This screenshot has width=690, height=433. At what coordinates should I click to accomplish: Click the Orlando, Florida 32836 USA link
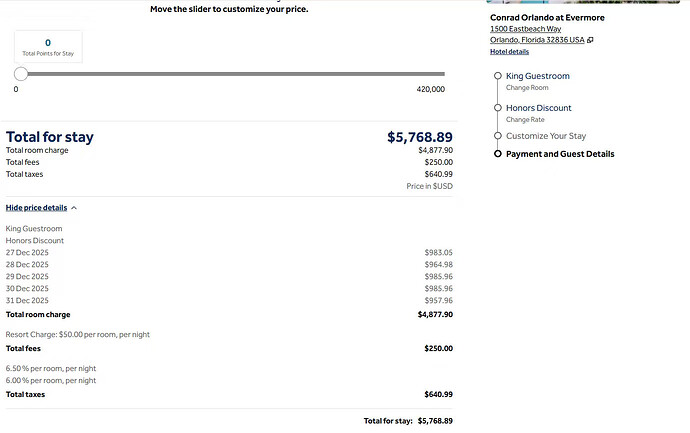537,40
